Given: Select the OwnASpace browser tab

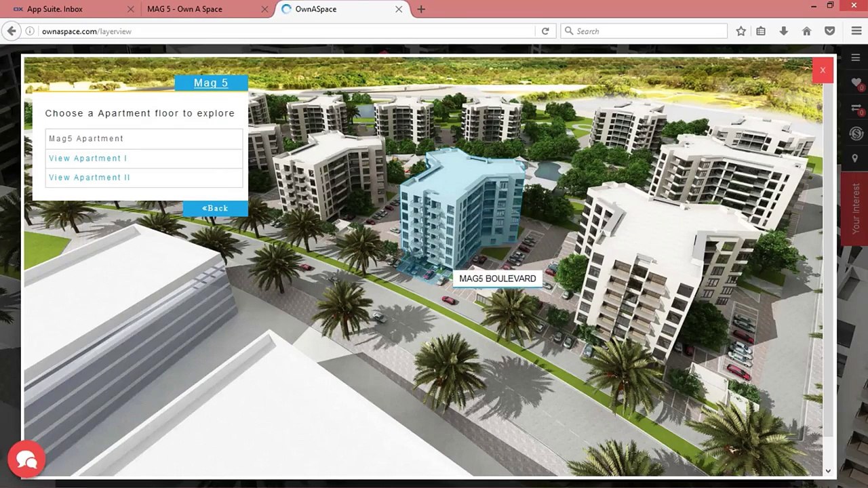Looking at the screenshot, I should coord(342,9).
